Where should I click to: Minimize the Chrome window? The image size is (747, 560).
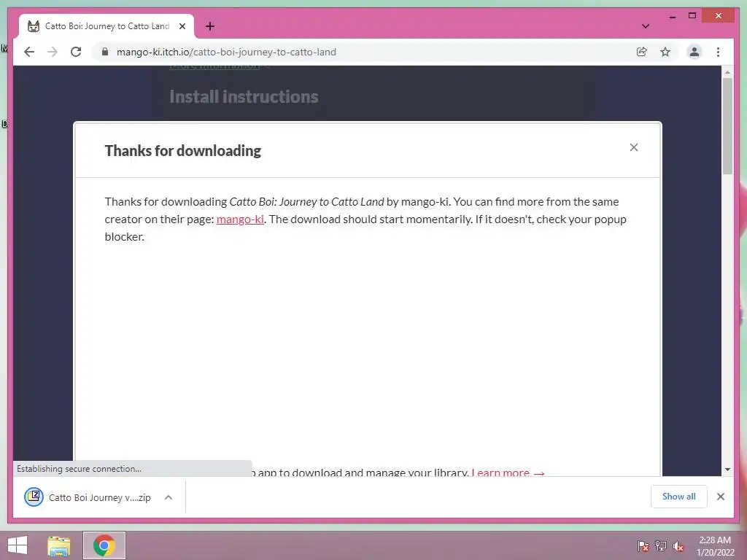tap(672, 16)
